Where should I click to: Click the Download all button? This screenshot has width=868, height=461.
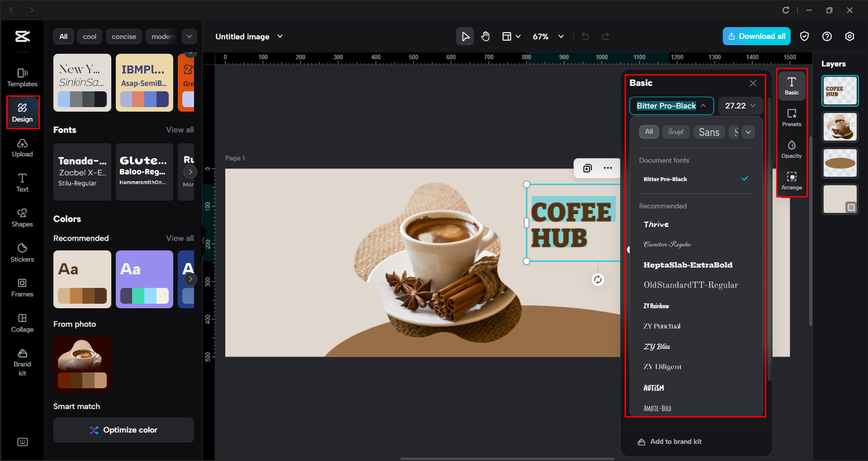tap(756, 37)
